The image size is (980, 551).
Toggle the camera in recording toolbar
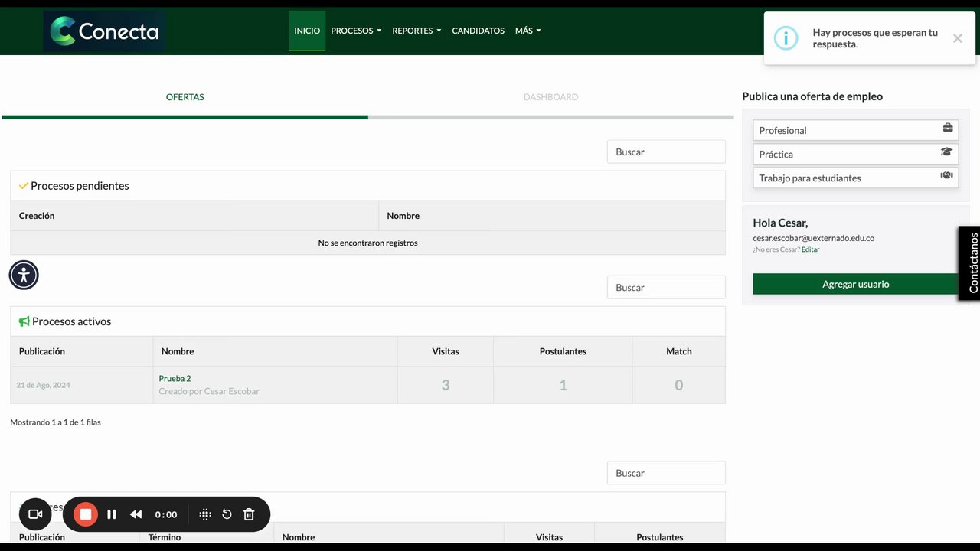35,514
